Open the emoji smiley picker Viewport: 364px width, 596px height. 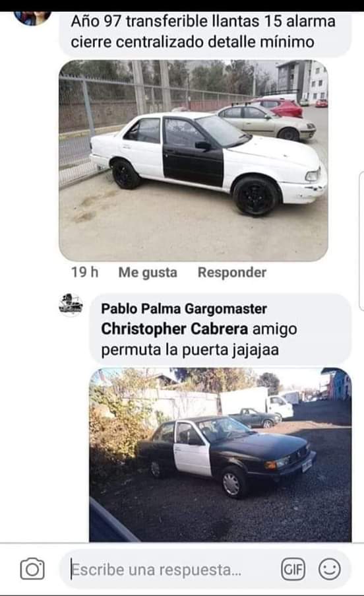[x=330, y=569]
